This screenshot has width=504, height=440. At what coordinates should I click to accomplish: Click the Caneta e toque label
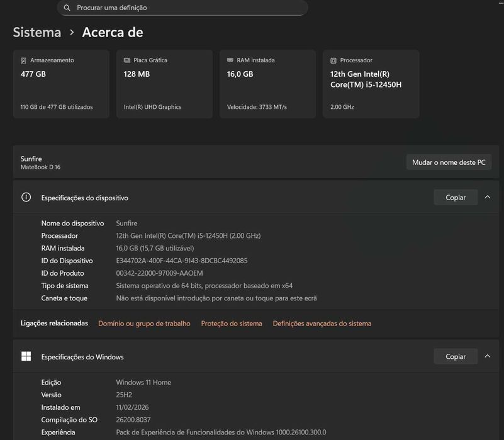coord(64,298)
